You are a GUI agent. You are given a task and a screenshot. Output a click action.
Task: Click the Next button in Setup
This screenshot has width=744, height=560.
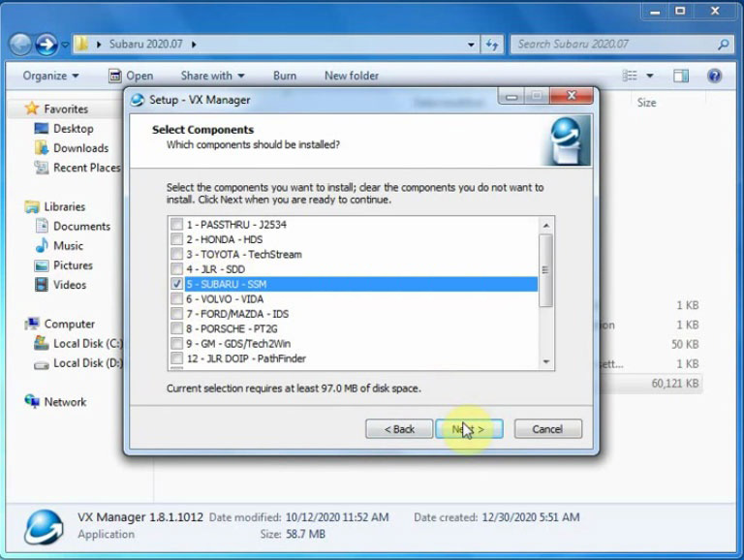click(x=469, y=429)
